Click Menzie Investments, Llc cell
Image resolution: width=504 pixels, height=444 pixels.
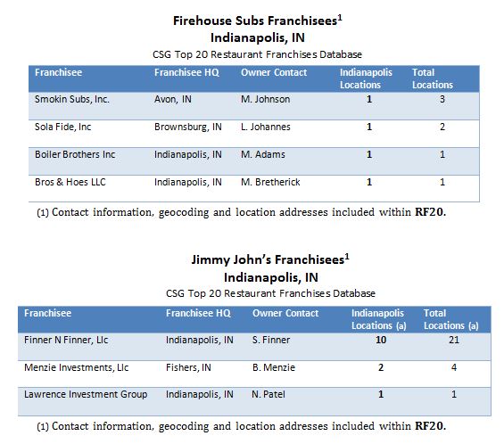click(77, 367)
